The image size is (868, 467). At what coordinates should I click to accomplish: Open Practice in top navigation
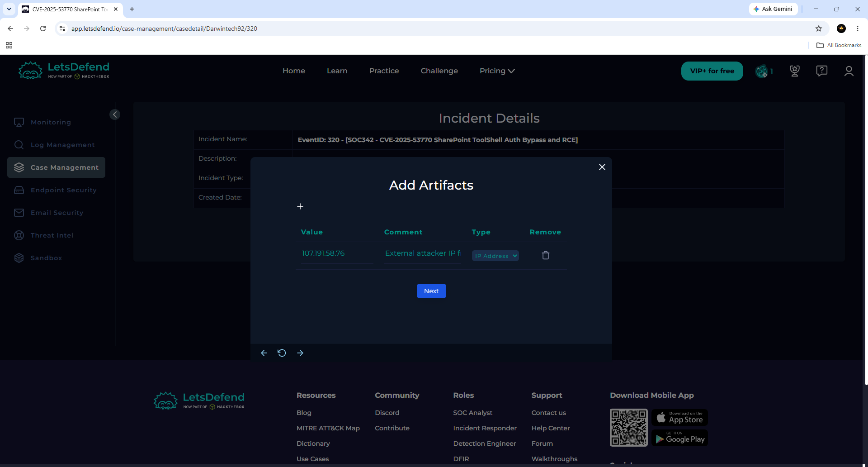[384, 71]
